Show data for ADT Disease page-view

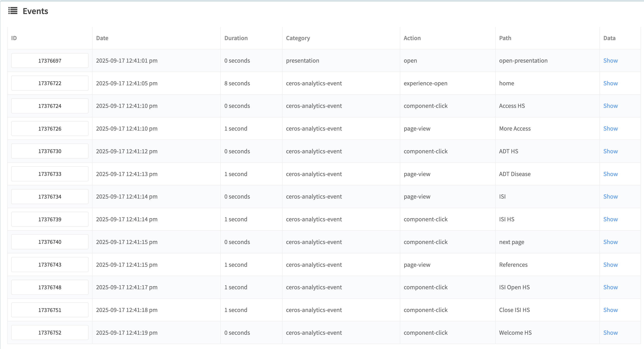[x=610, y=174]
